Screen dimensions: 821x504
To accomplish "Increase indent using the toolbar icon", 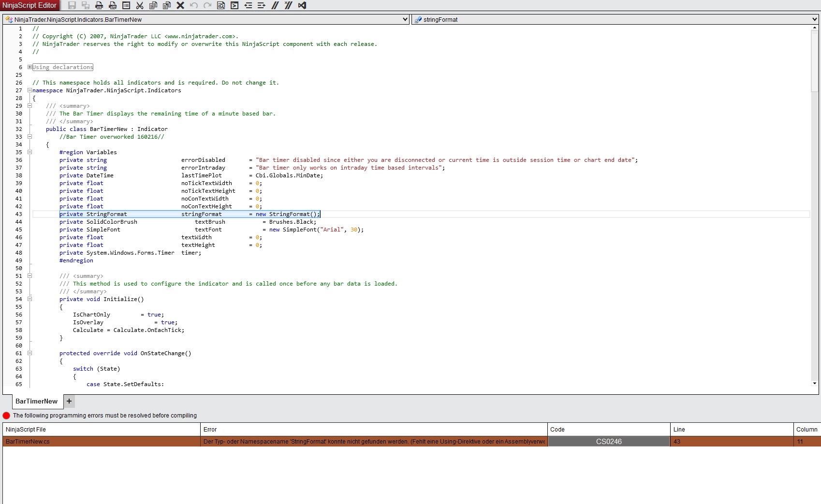I will click(262, 5).
